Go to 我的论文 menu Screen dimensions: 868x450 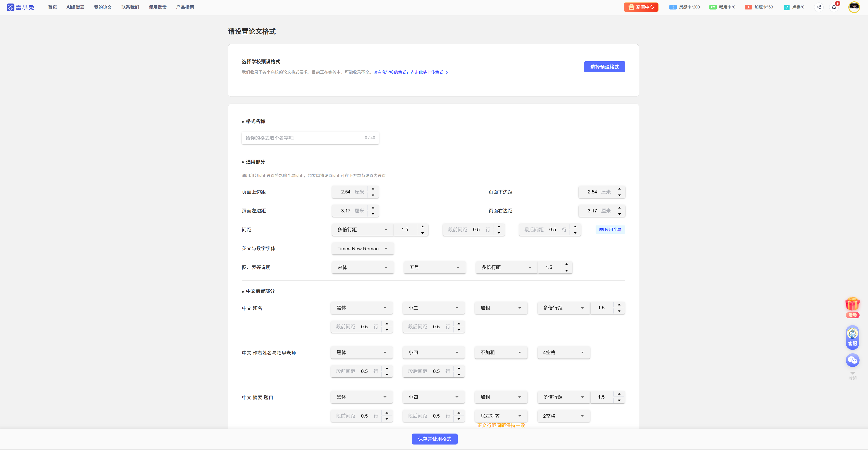pyautogui.click(x=102, y=7)
